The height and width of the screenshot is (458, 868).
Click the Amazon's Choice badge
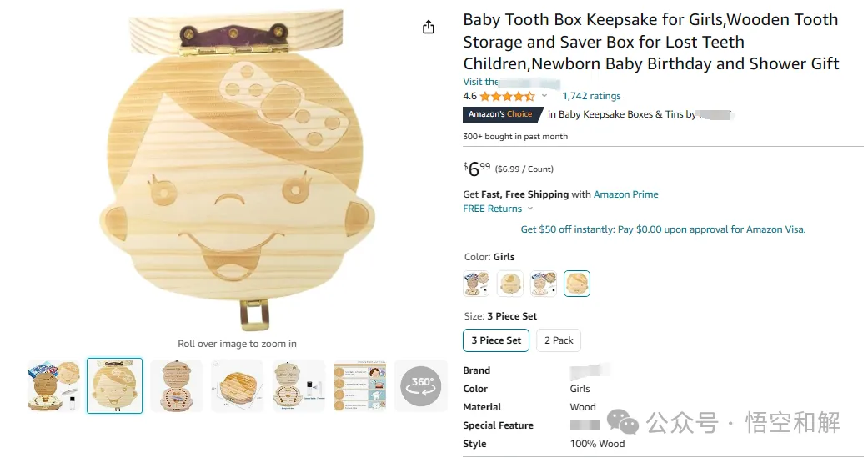tap(503, 114)
